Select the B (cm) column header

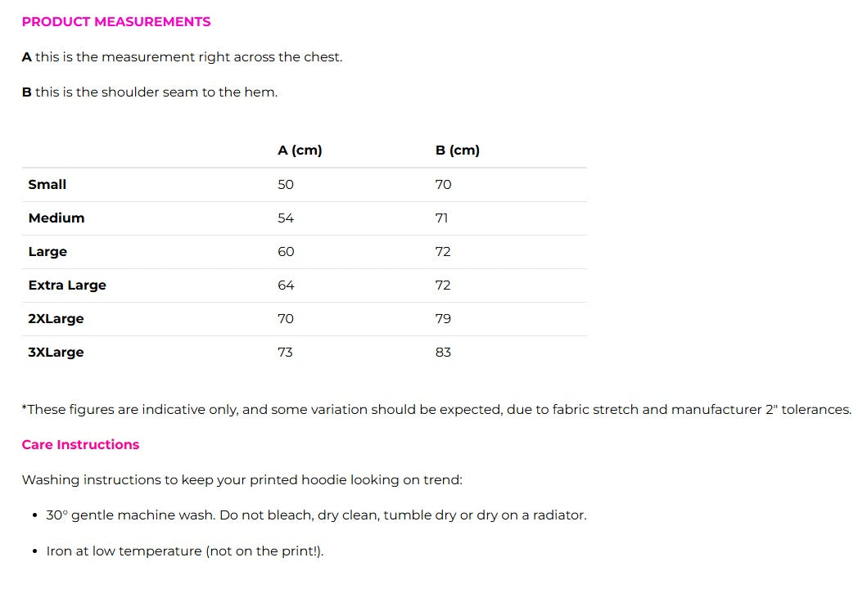tap(458, 151)
